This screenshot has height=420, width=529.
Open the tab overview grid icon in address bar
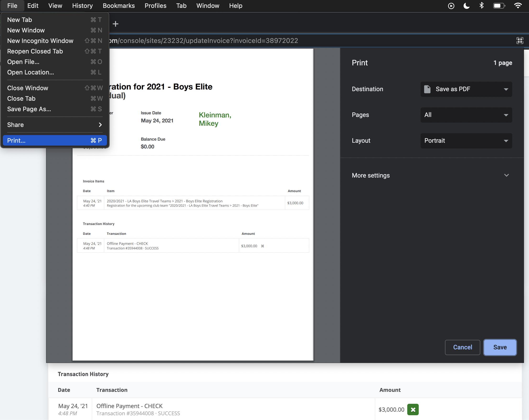(520, 41)
